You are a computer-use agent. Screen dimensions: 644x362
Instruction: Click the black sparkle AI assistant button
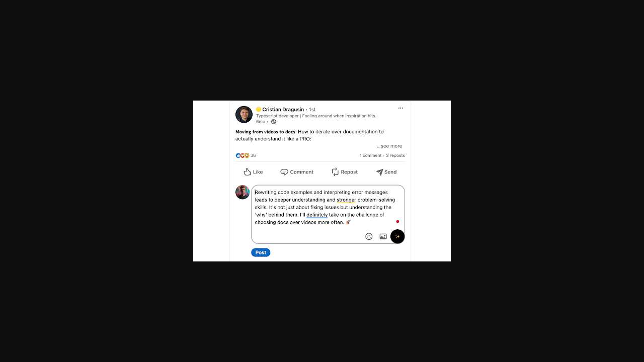[x=397, y=236]
